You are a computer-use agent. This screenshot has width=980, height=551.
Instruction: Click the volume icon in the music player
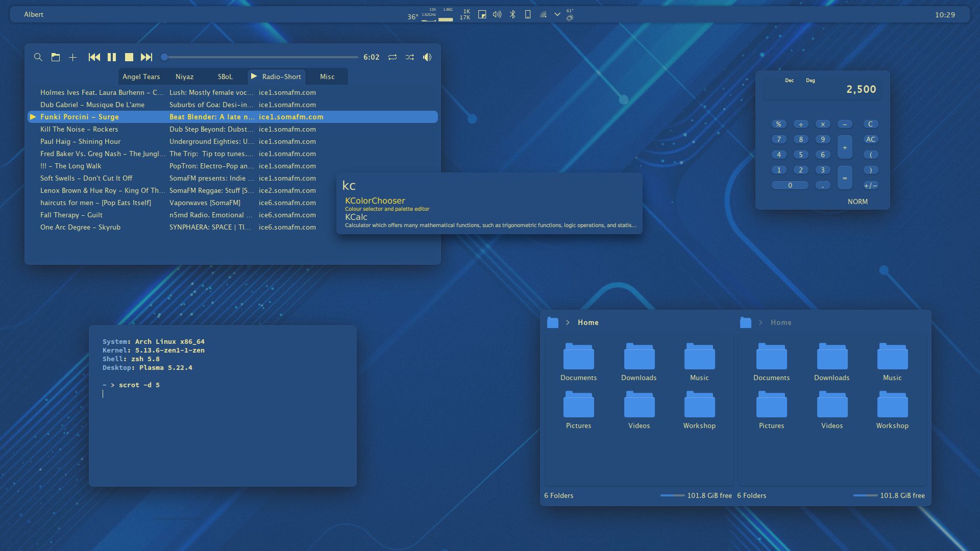(x=427, y=57)
